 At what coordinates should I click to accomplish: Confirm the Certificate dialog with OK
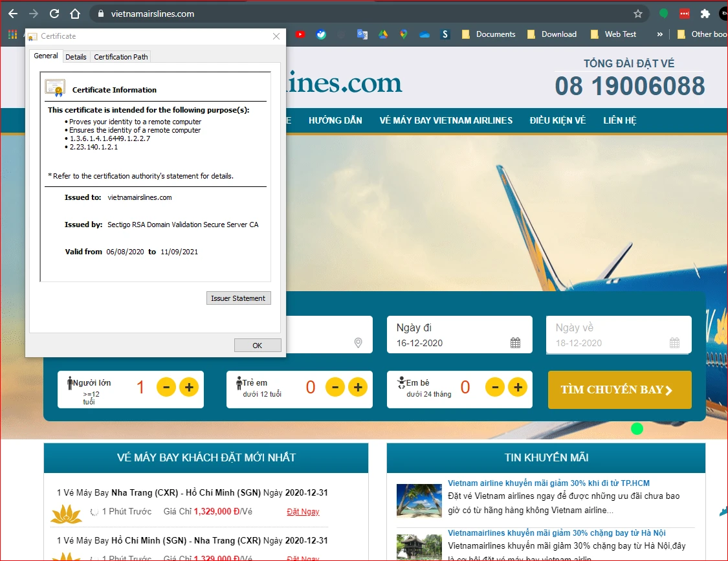pos(257,346)
